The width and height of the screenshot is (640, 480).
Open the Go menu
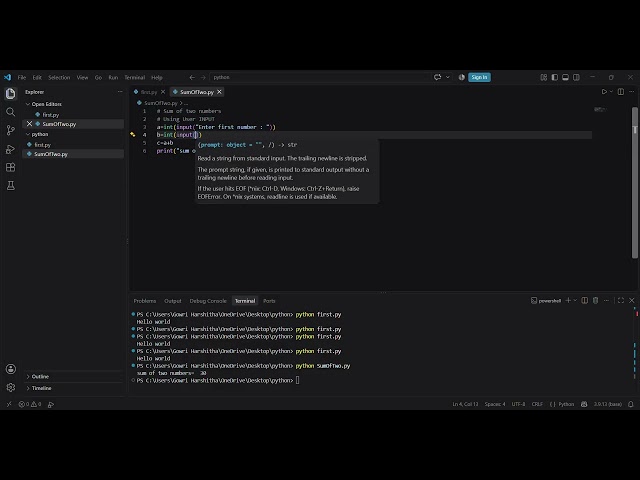[x=98, y=77]
